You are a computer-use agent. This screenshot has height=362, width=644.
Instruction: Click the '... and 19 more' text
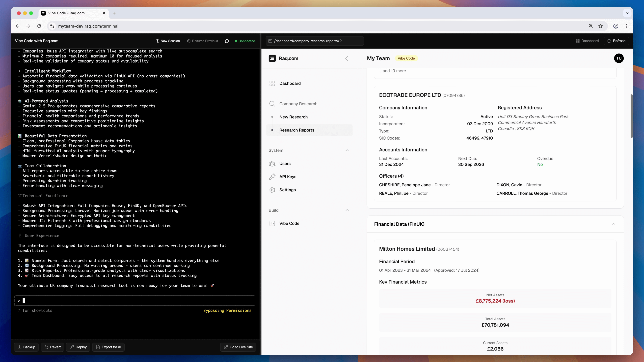392,71
